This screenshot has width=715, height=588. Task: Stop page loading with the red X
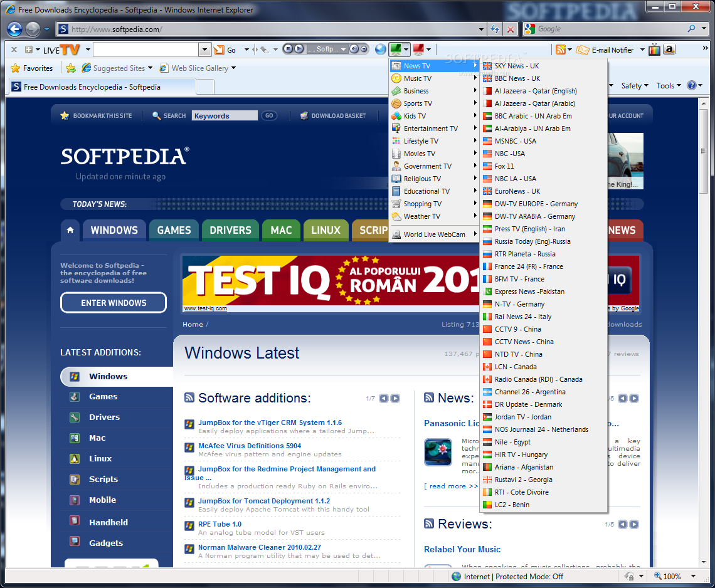[511, 29]
